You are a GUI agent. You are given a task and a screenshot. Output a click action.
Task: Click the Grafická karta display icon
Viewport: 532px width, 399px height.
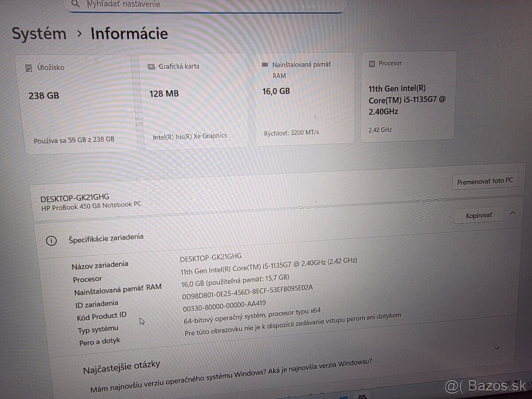coord(151,66)
